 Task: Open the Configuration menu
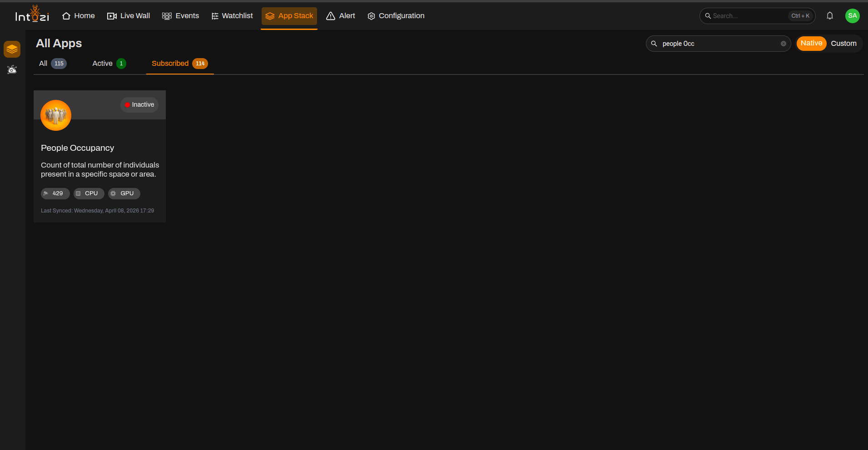(396, 16)
